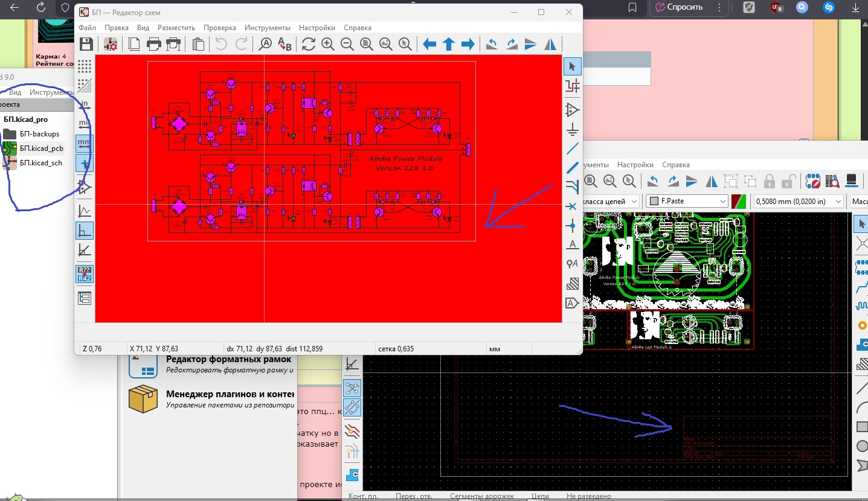Open the F.Paste layer dropdown
The height and width of the screenshot is (501, 868).
[687, 201]
